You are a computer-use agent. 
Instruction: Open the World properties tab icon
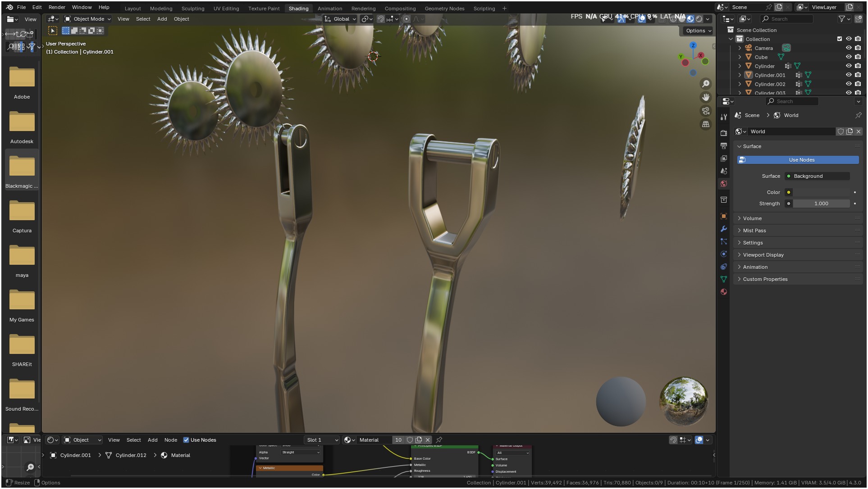(724, 184)
